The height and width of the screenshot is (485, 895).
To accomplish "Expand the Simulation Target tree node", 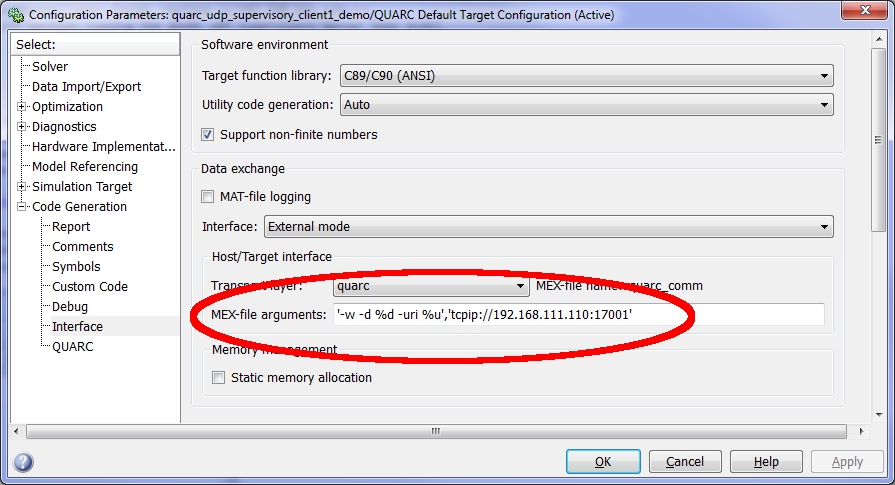I will [22, 187].
